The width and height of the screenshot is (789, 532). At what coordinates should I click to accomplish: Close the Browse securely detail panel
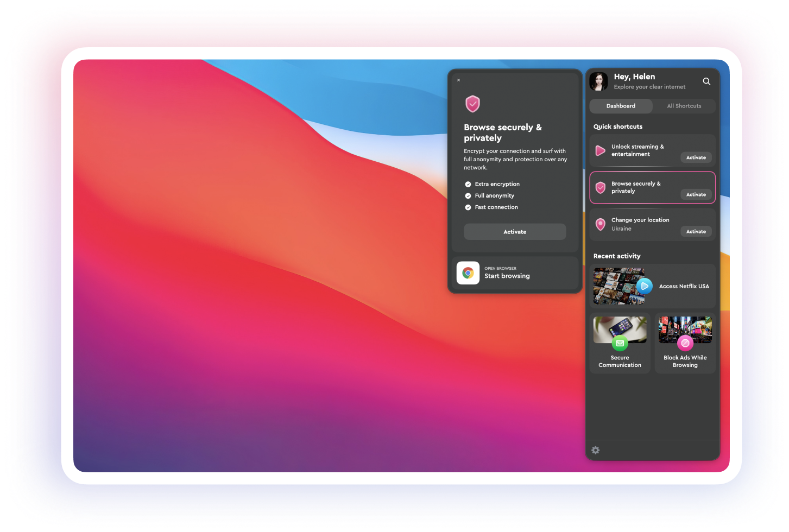[459, 80]
